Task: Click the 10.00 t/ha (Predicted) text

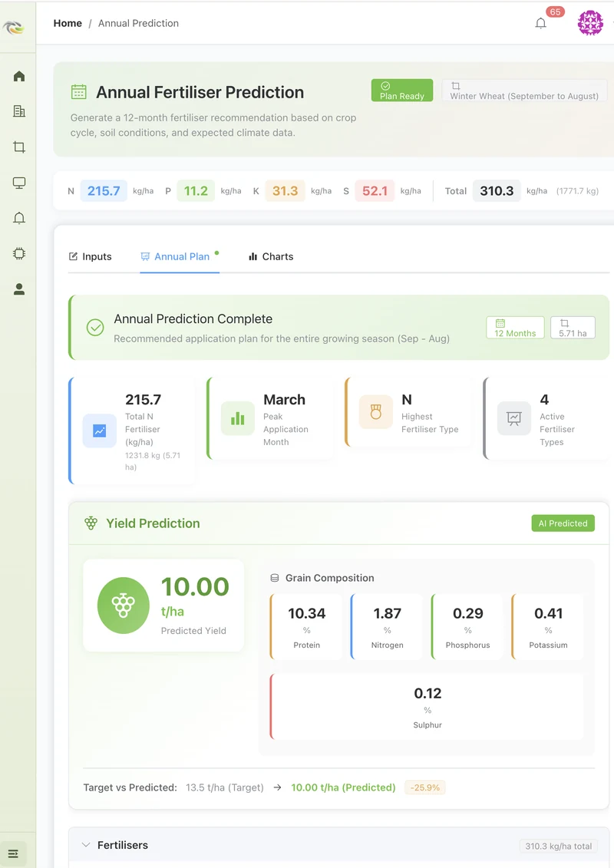Action: [343, 787]
